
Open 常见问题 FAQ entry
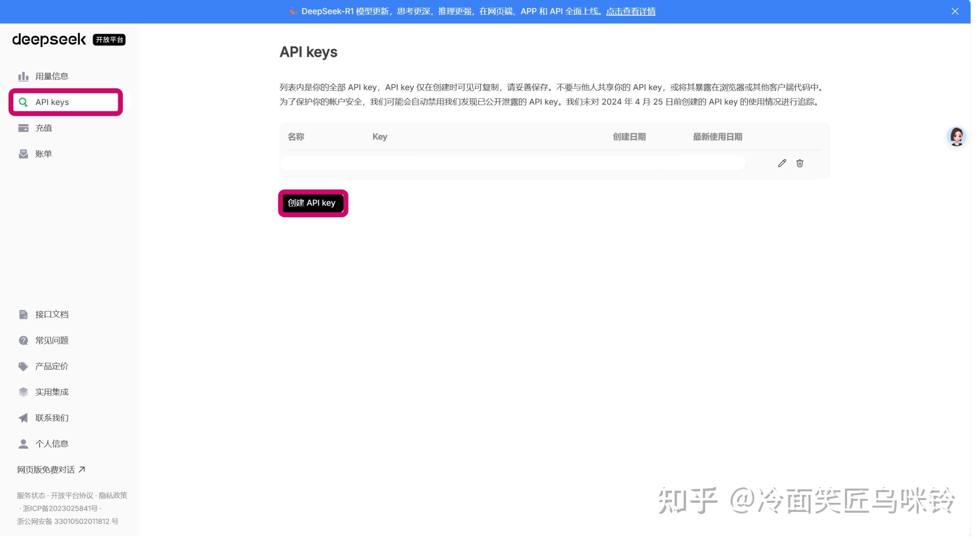point(51,341)
